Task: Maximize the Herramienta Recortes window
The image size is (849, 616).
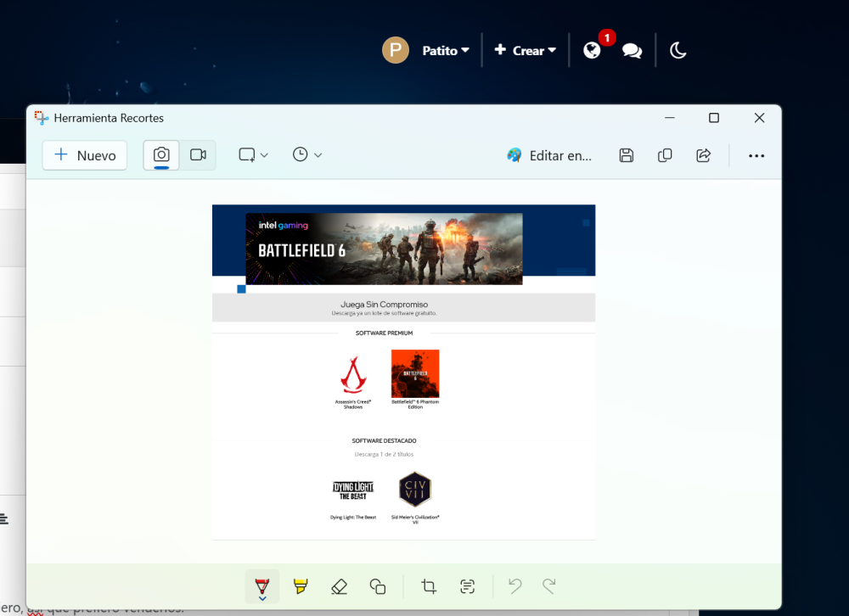Action: click(x=714, y=117)
